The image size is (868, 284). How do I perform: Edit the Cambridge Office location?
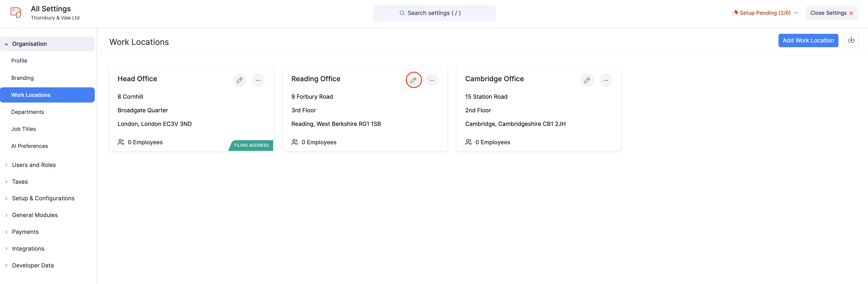point(587,80)
